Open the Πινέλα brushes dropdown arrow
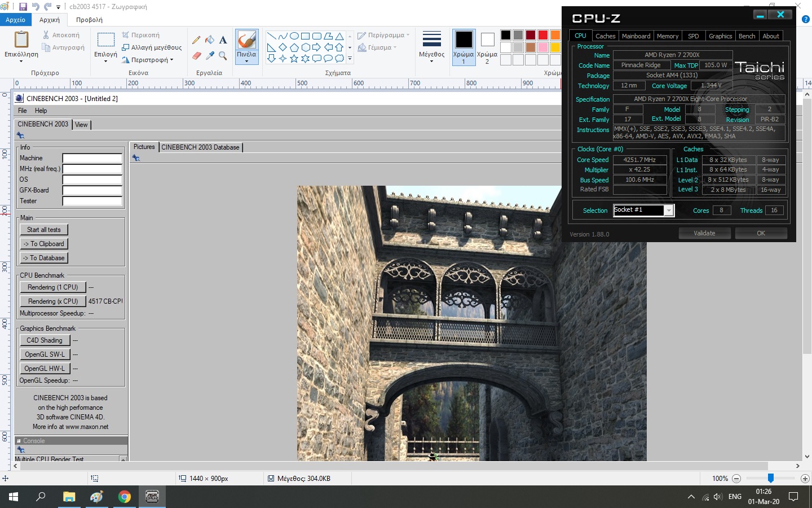Image resolution: width=812 pixels, height=508 pixels. (246, 61)
